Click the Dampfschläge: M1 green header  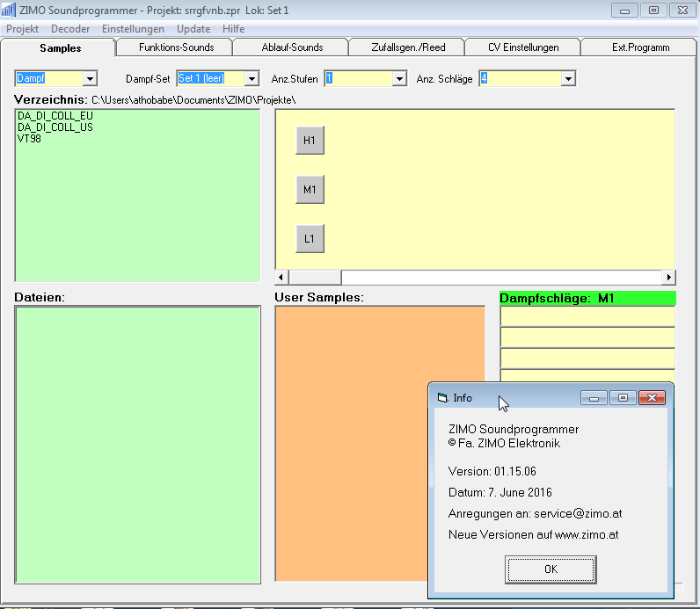587,298
